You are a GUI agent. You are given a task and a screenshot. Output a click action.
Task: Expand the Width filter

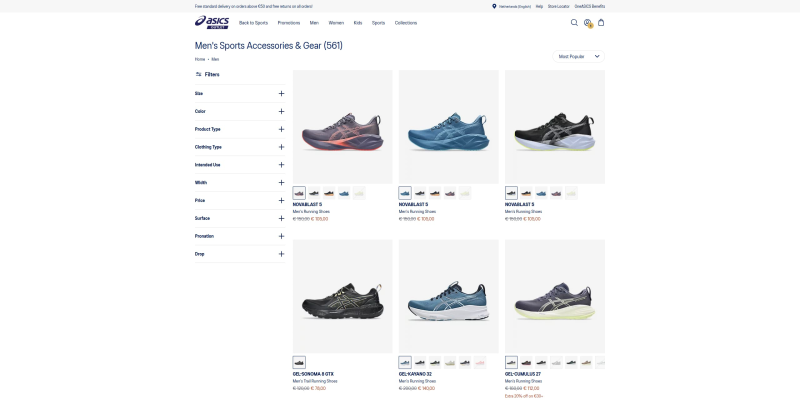pos(240,183)
